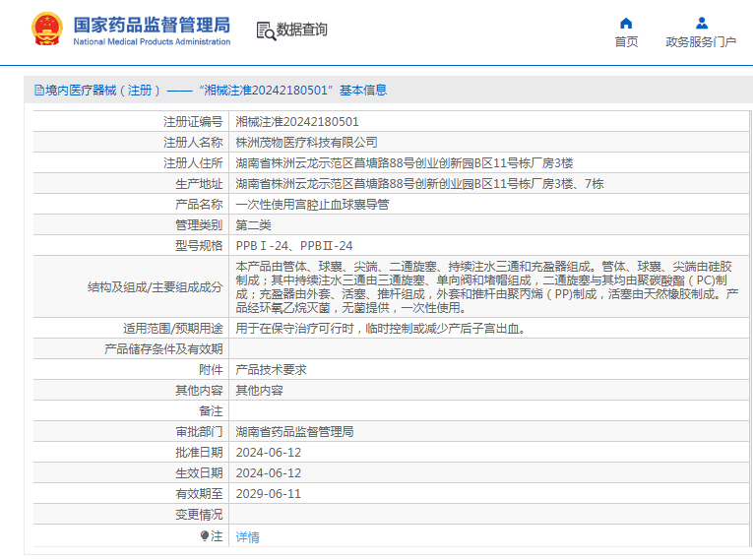Image resolution: width=753 pixels, height=560 pixels.
Task: Click 其他内容 value cell
Action: tap(259, 391)
